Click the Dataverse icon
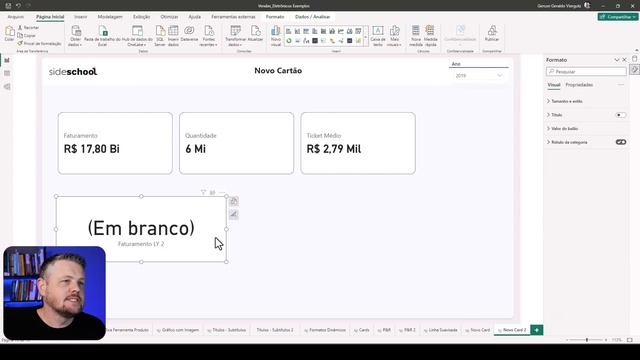 tap(189, 33)
